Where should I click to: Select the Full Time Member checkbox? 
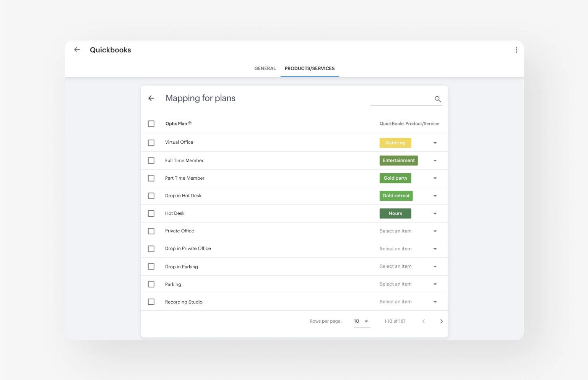tap(151, 161)
